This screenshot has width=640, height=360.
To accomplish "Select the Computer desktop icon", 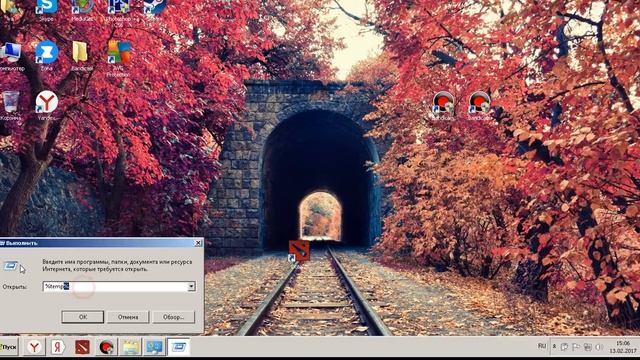I will (11, 56).
